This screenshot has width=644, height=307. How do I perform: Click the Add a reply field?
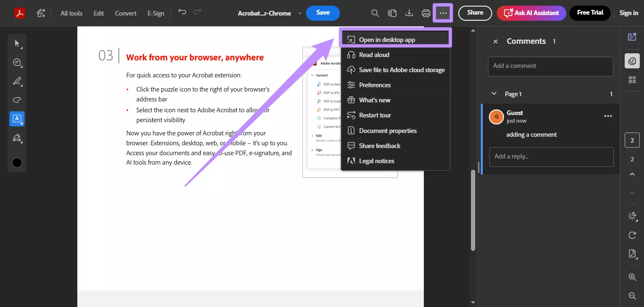(x=551, y=156)
